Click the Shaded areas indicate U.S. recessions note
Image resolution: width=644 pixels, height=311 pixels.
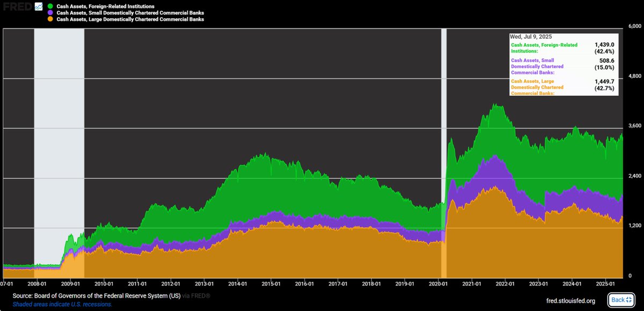click(62, 304)
